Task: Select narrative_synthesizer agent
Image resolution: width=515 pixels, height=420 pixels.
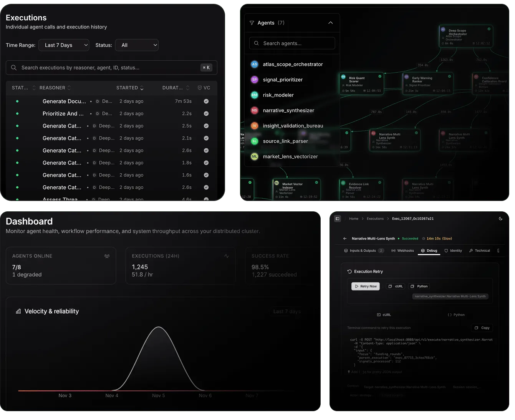Action: [x=292, y=111]
